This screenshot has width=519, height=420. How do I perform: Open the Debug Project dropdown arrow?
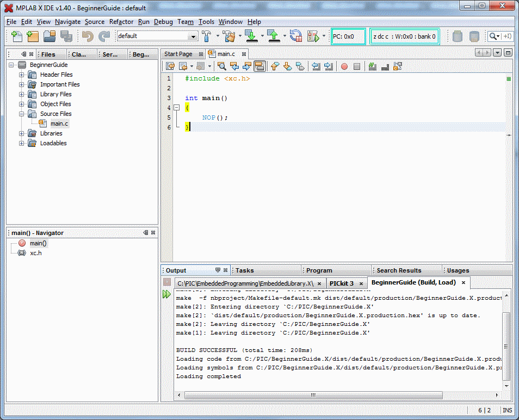(x=324, y=36)
